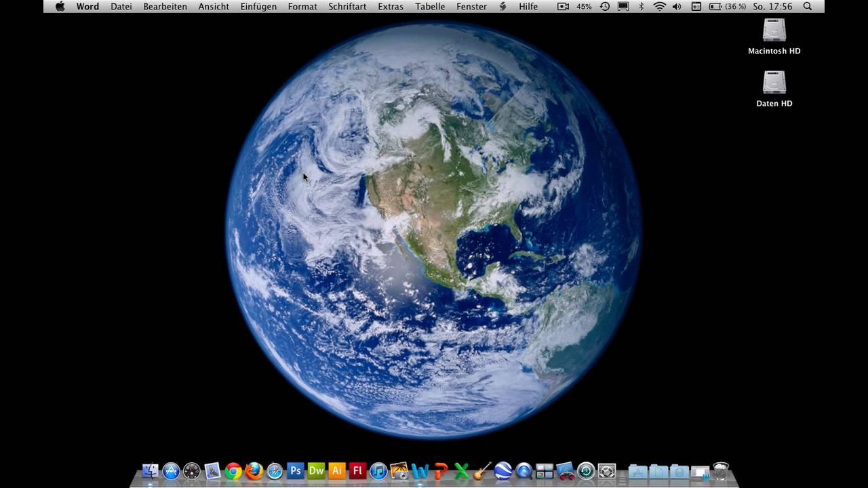
Task: Open the script menu icon before Hilfe
Action: point(502,6)
